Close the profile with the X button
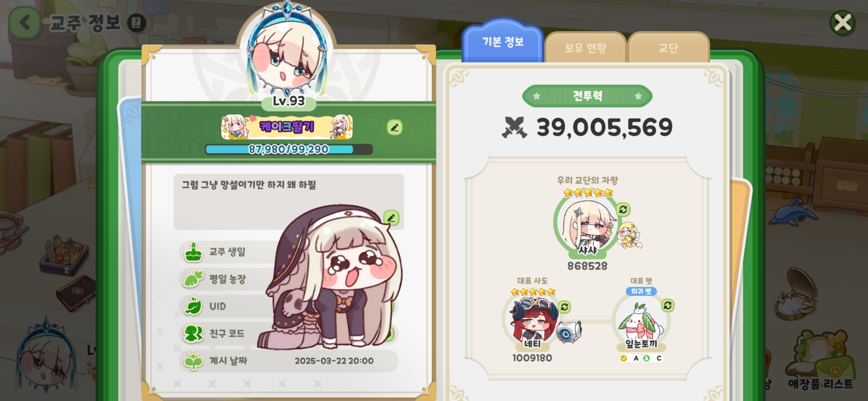The height and width of the screenshot is (401, 868). [842, 23]
